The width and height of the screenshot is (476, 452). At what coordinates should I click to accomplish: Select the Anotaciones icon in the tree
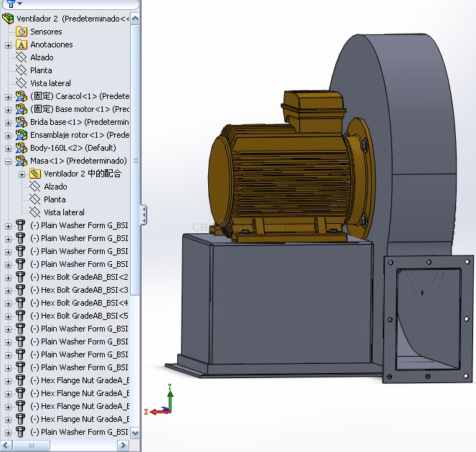tap(22, 44)
